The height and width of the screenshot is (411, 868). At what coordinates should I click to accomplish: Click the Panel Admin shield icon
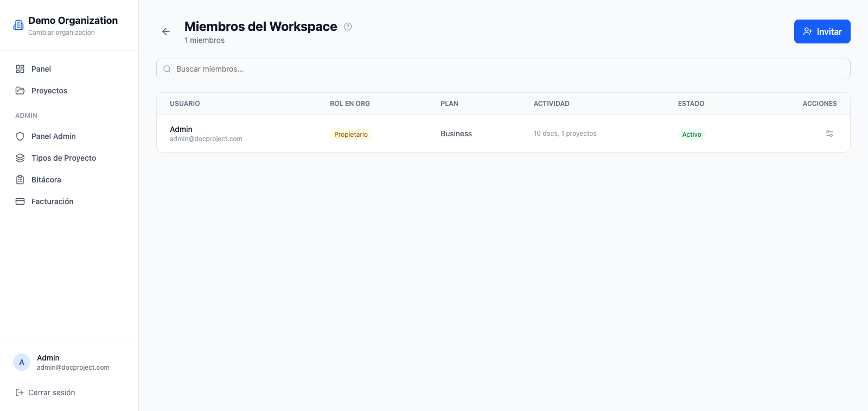(20, 136)
